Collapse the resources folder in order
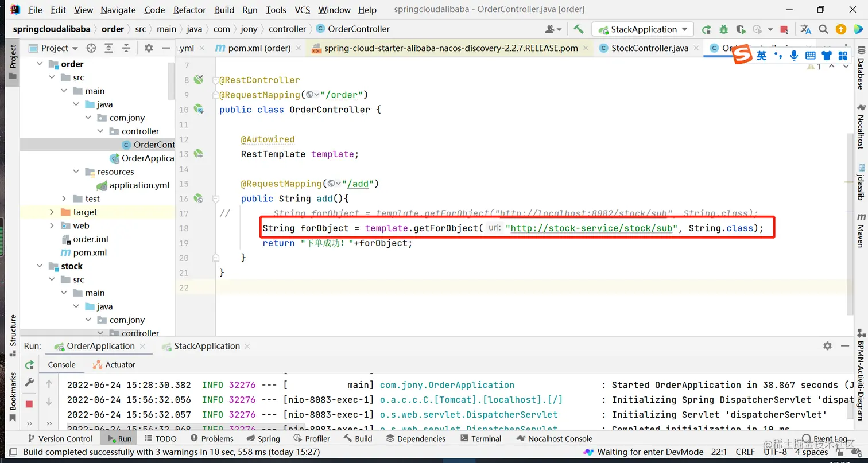 tap(76, 172)
